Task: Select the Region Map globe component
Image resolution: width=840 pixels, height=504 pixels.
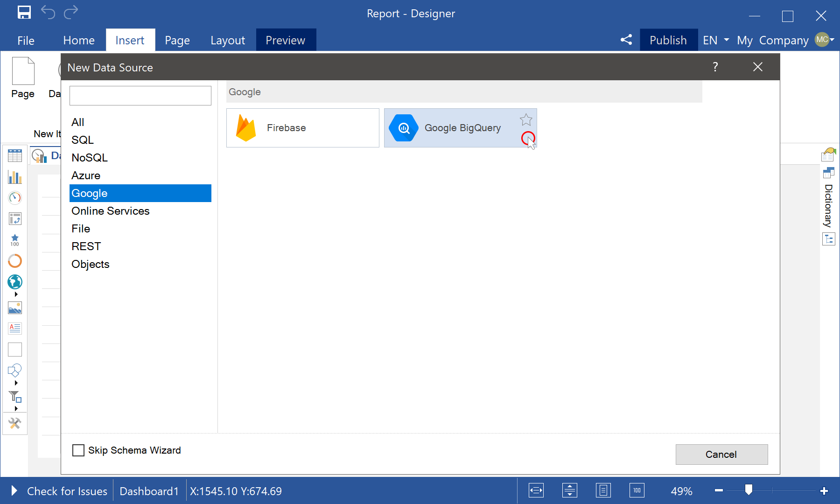Action: (x=15, y=282)
